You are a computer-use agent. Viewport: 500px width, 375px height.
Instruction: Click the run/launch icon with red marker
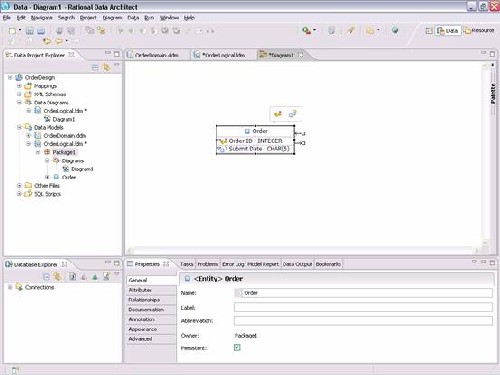tap(306, 31)
